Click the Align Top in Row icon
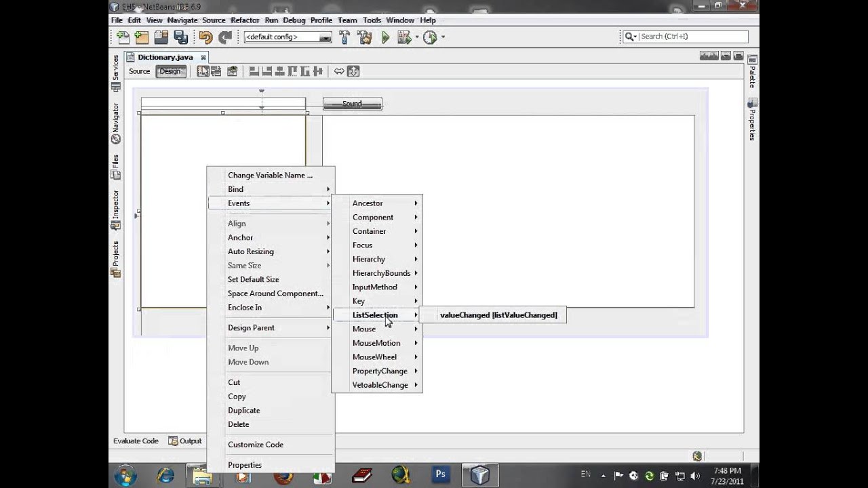The width and height of the screenshot is (868, 488). (x=292, y=71)
